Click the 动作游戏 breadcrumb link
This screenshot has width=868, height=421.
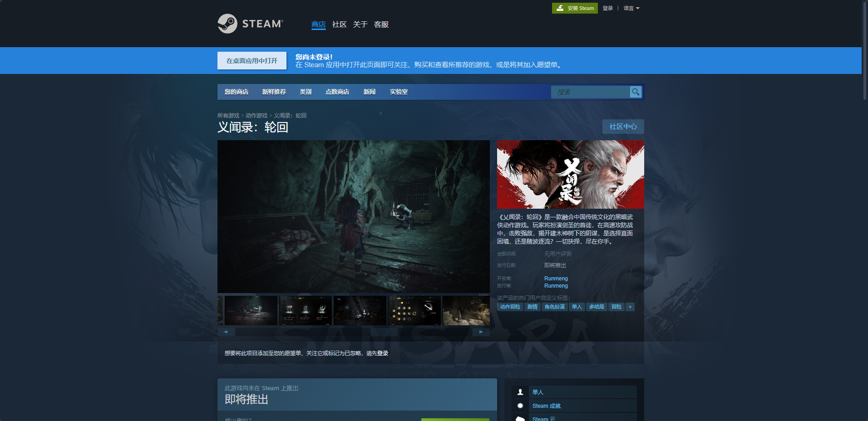(x=256, y=116)
